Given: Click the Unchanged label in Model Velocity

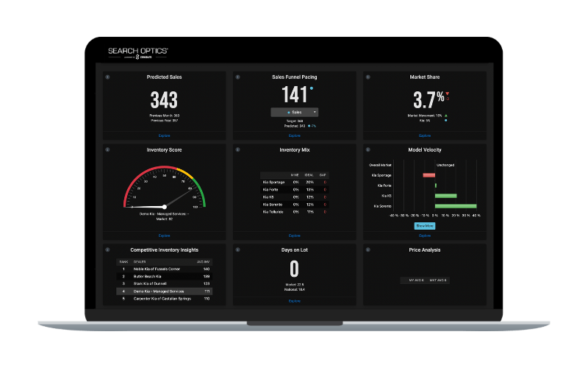Looking at the screenshot, I should click(x=445, y=165).
